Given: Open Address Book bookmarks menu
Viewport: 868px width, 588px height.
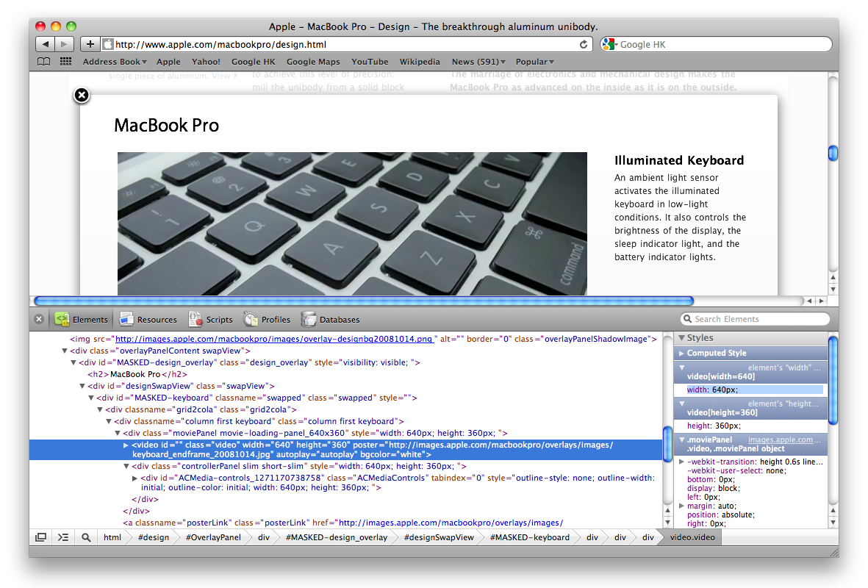Looking at the screenshot, I should click(115, 62).
